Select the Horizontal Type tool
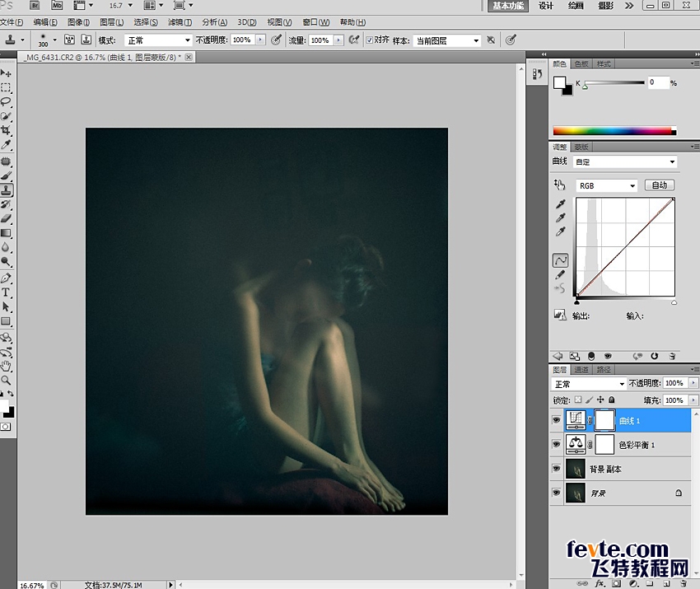This screenshot has width=700, height=589. pos(6,292)
